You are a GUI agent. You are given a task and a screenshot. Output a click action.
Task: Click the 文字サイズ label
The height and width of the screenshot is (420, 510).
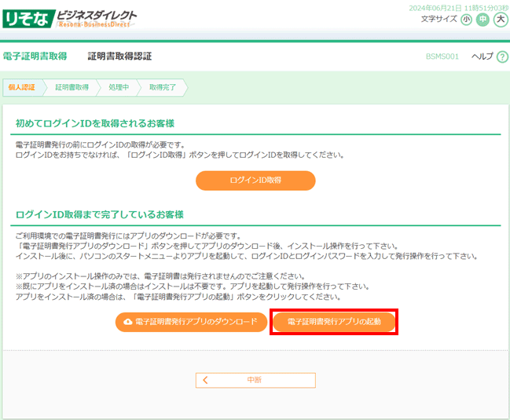[439, 19]
